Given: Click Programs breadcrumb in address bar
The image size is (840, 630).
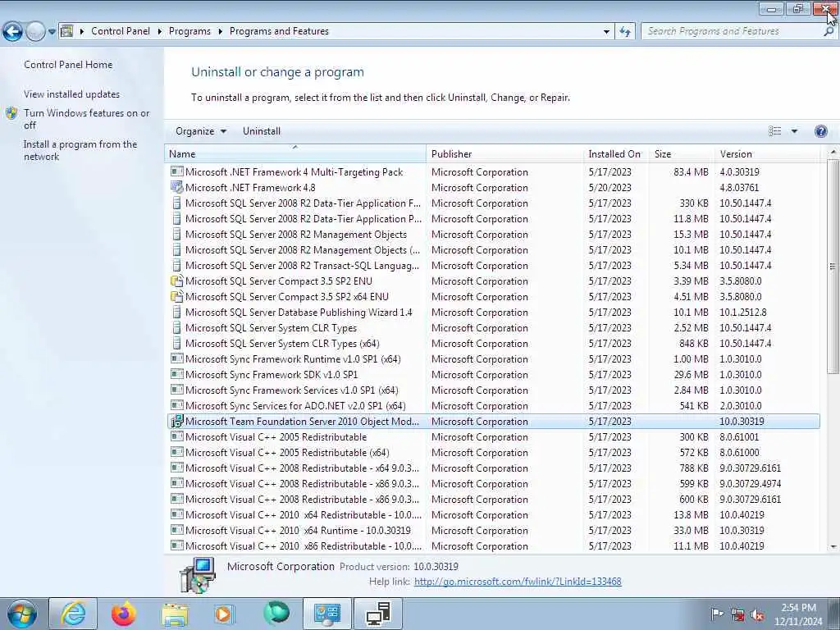Looking at the screenshot, I should point(189,31).
